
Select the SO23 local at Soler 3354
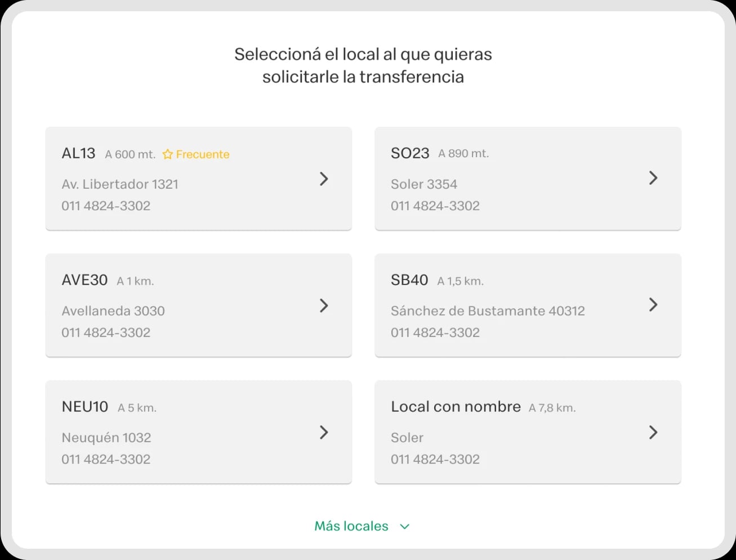tap(528, 179)
